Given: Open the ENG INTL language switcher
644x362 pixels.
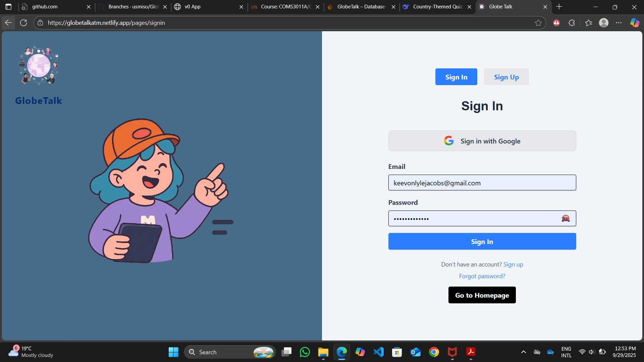Looking at the screenshot, I should point(566,352).
